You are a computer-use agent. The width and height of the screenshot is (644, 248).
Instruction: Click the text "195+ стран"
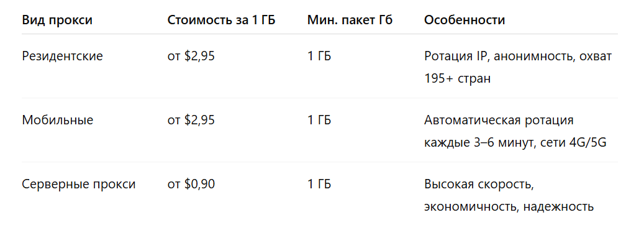(457, 78)
